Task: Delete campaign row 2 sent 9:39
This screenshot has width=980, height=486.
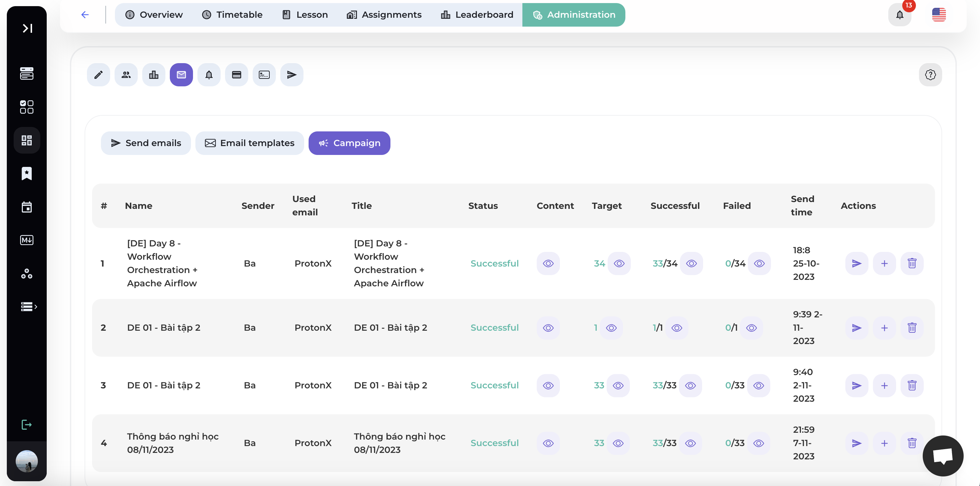Action: click(x=912, y=328)
